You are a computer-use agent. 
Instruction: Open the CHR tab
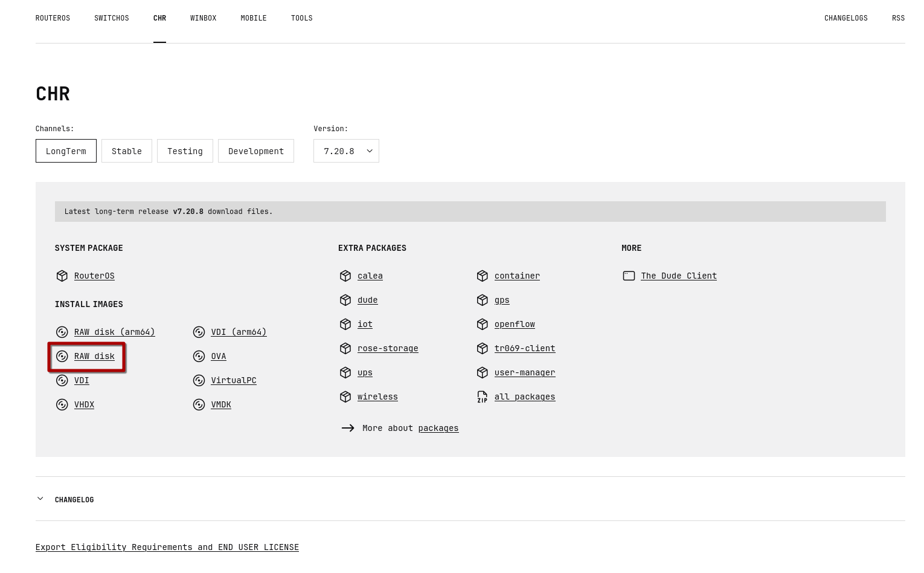click(159, 18)
